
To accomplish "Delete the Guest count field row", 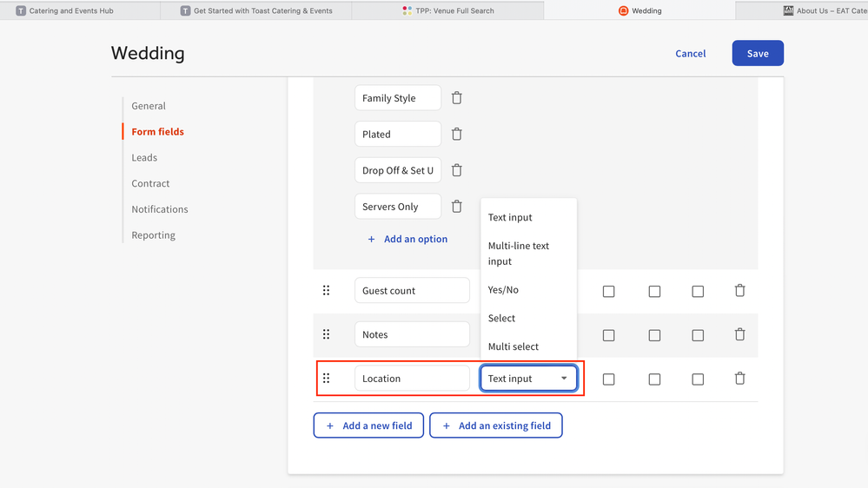I will (739, 291).
